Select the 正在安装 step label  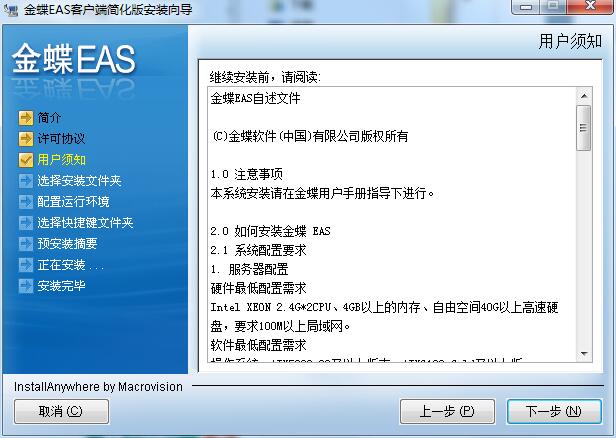point(71,264)
